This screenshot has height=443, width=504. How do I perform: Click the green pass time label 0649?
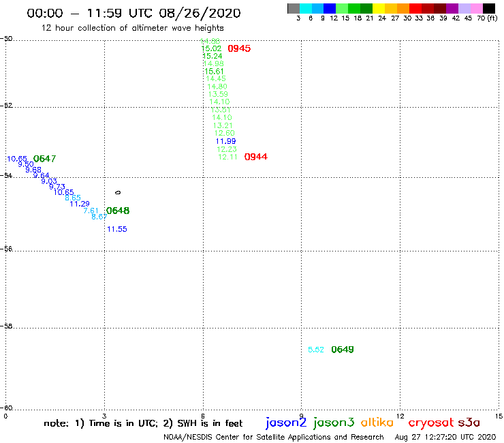pos(343,350)
